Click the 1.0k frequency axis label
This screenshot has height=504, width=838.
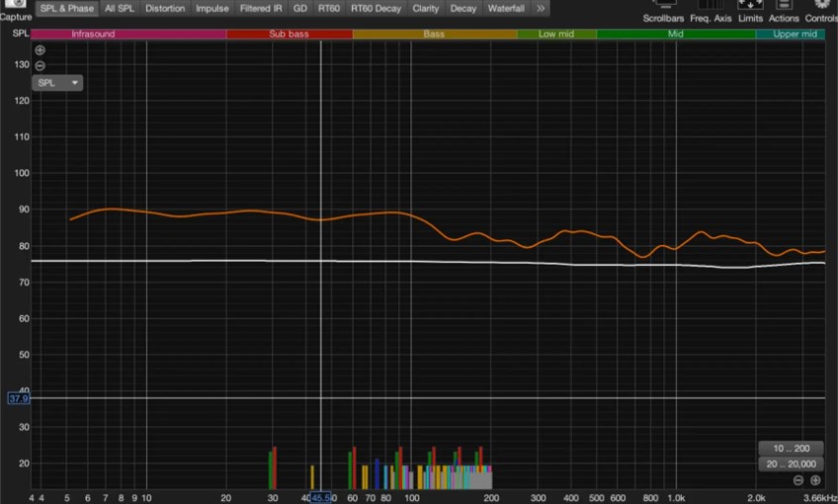coord(676,498)
